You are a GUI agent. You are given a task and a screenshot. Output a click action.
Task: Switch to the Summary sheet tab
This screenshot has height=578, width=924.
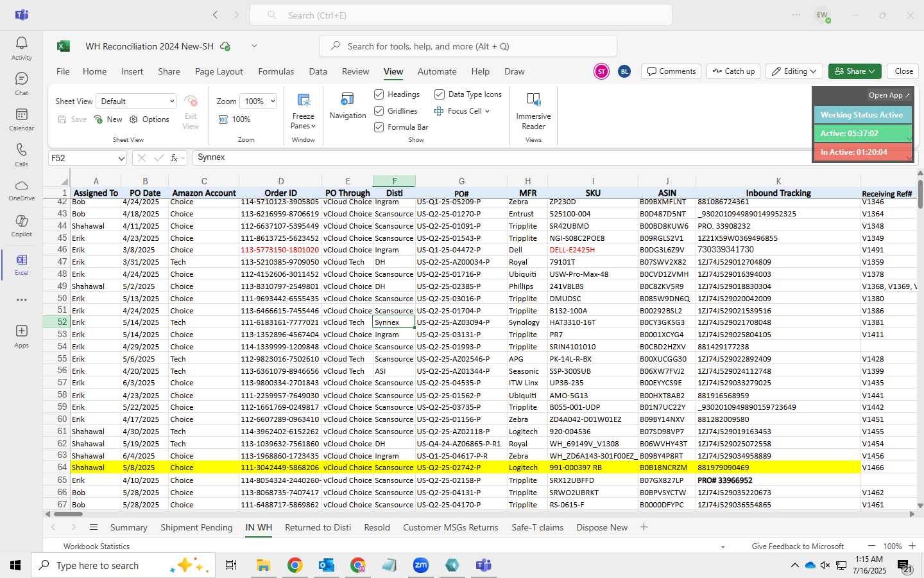(128, 527)
